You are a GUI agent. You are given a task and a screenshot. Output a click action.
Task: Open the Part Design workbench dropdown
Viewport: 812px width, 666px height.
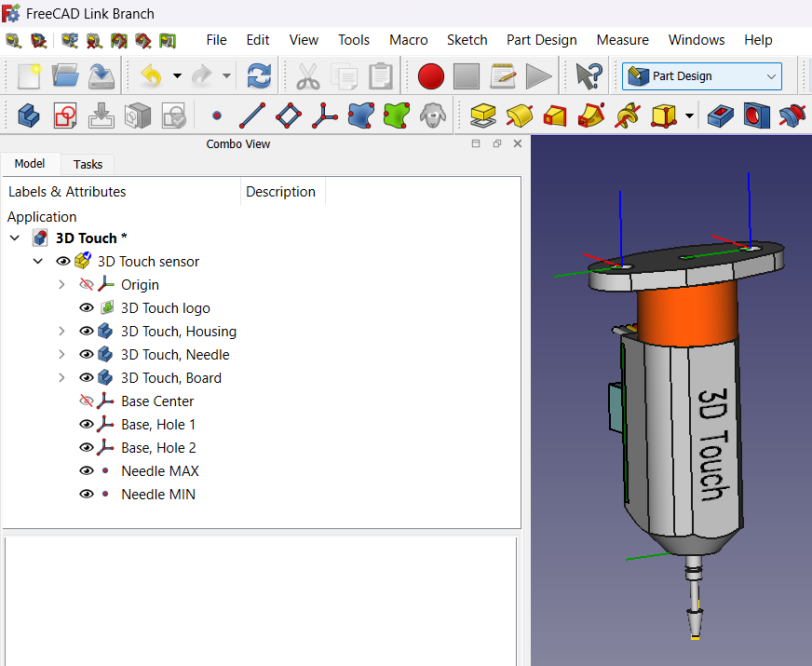[702, 76]
